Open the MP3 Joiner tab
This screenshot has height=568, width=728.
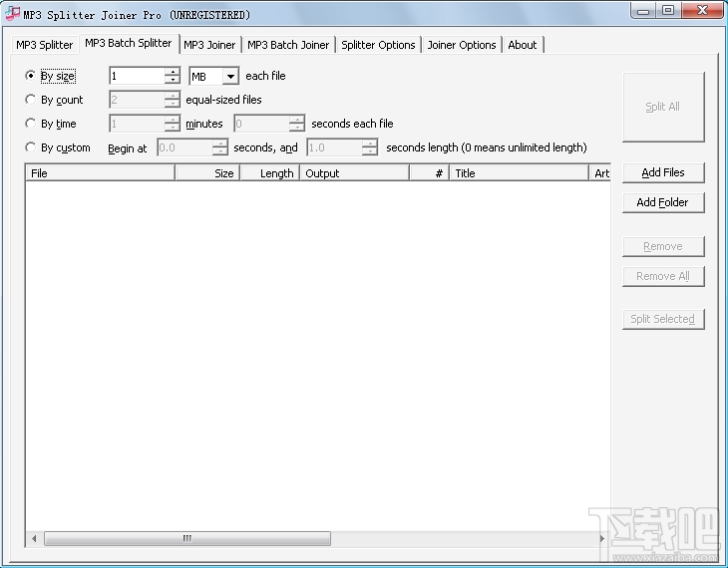click(209, 45)
